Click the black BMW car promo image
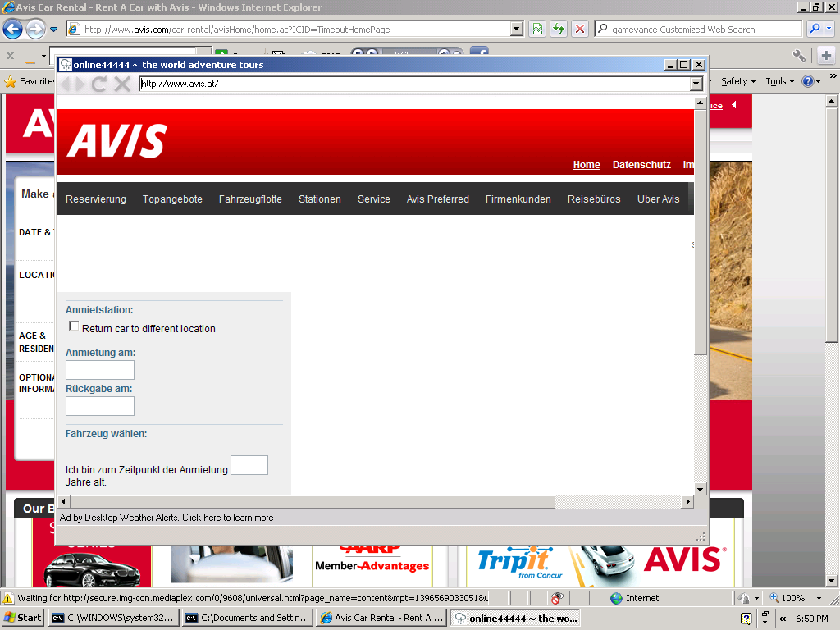Screen dimensions: 840x630 (x=91, y=569)
